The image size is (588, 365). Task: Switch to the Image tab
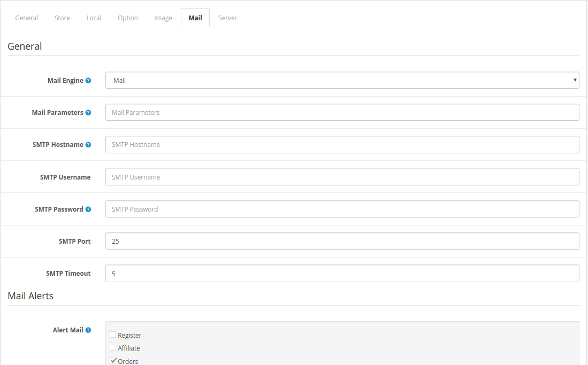(163, 18)
